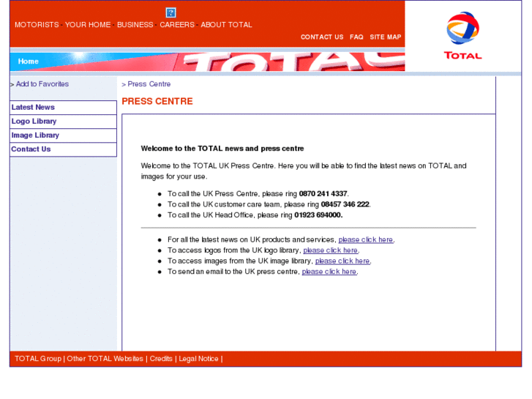The height and width of the screenshot is (399, 532).
Task: Open TOTAL Group footer link
Action: click(x=38, y=359)
